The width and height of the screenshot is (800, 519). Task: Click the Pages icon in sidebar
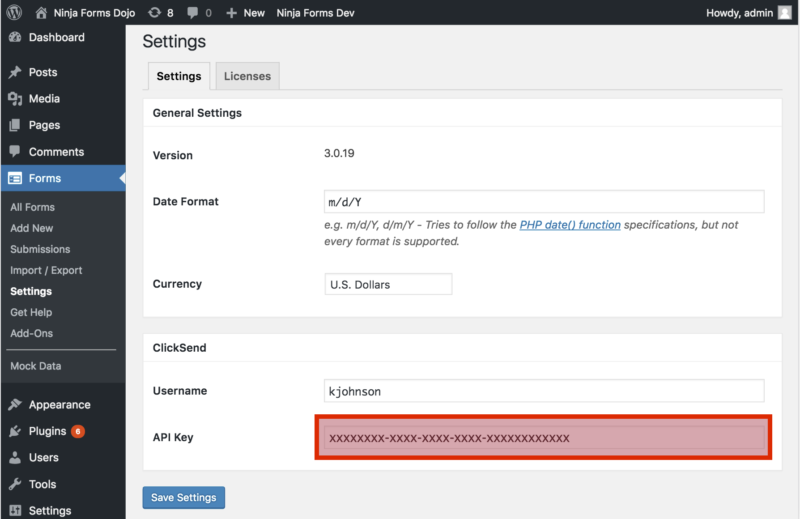[x=15, y=125]
